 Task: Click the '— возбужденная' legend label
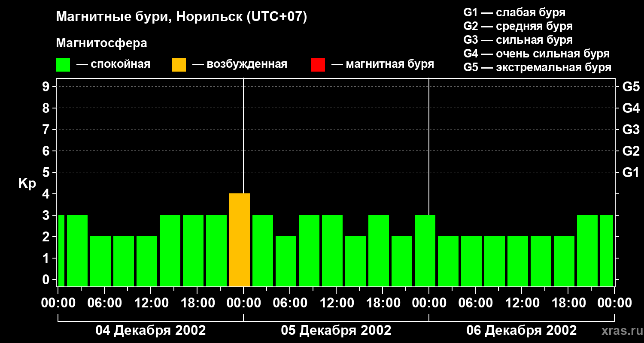pyautogui.click(x=240, y=64)
